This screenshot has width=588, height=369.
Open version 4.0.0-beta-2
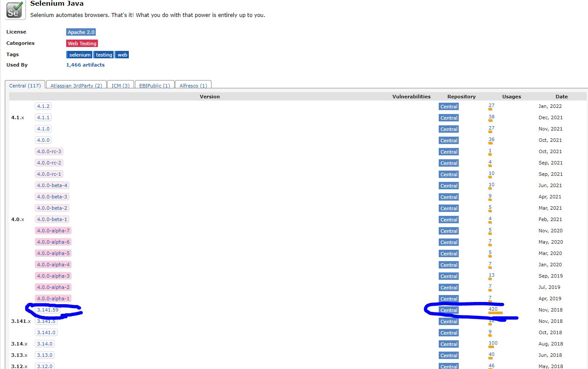click(x=52, y=208)
